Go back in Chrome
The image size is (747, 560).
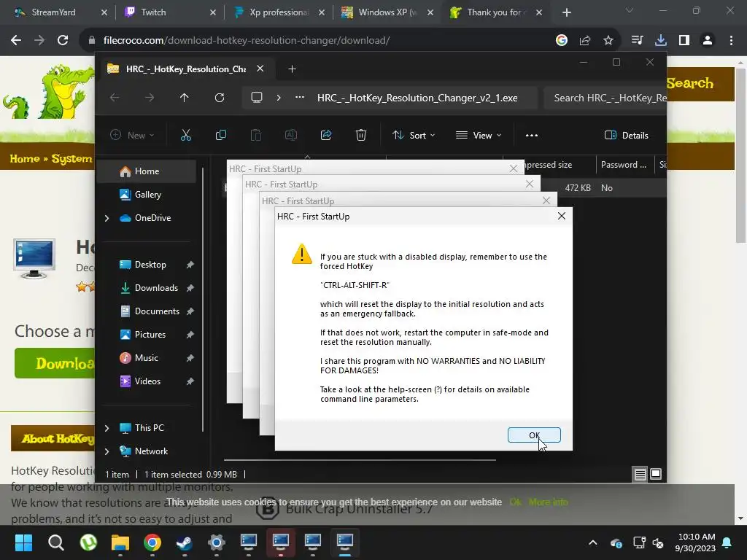tap(16, 41)
